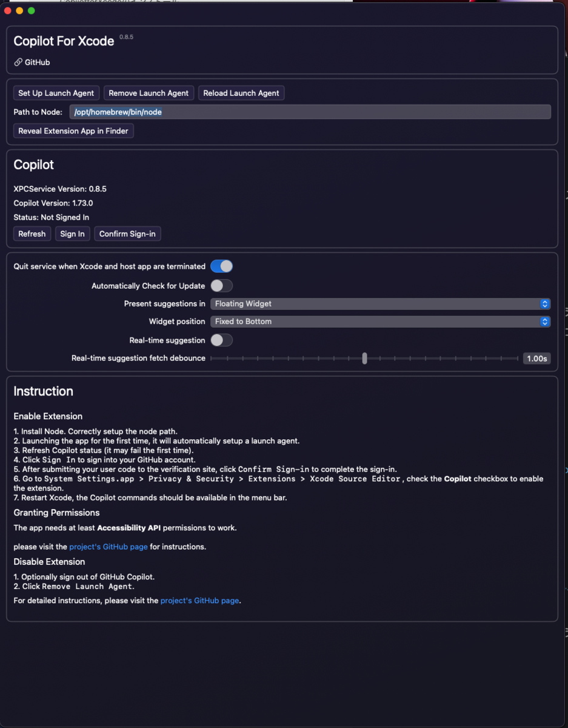Viewport: 568px width, 728px height.
Task: Focus the Path to Node input field
Action: (310, 112)
